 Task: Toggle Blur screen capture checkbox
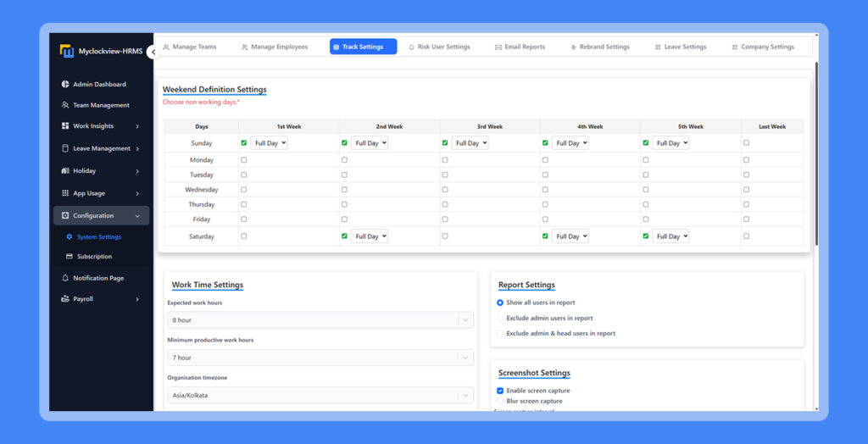pyautogui.click(x=500, y=401)
